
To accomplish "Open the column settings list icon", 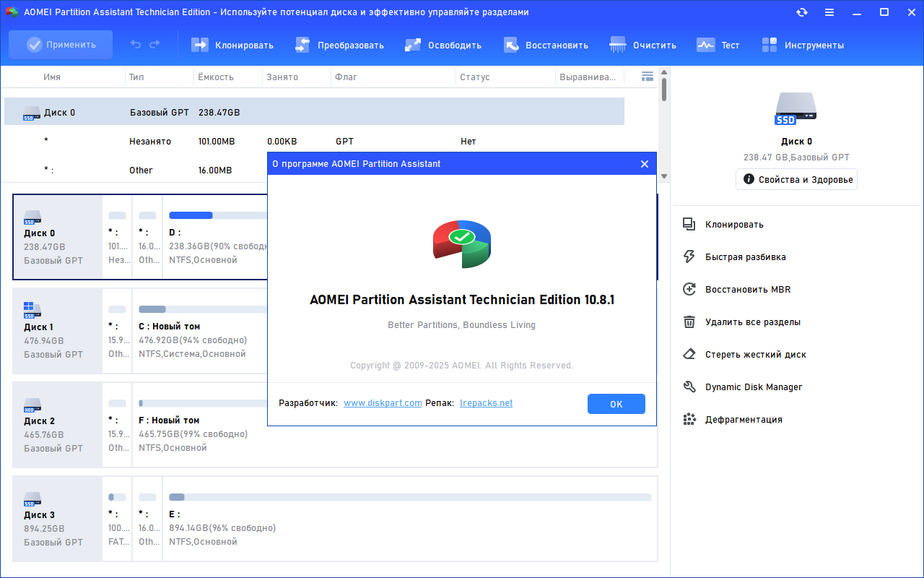I will (648, 77).
